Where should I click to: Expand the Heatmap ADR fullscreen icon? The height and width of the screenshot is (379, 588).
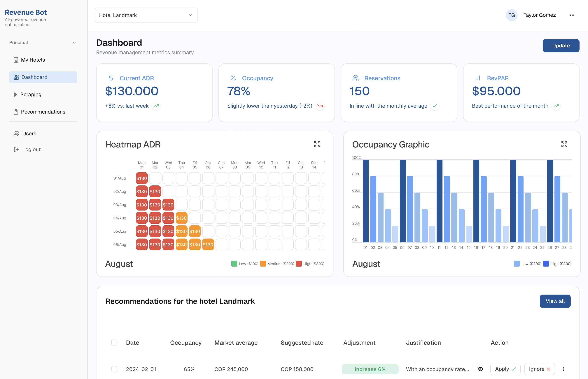(x=317, y=144)
